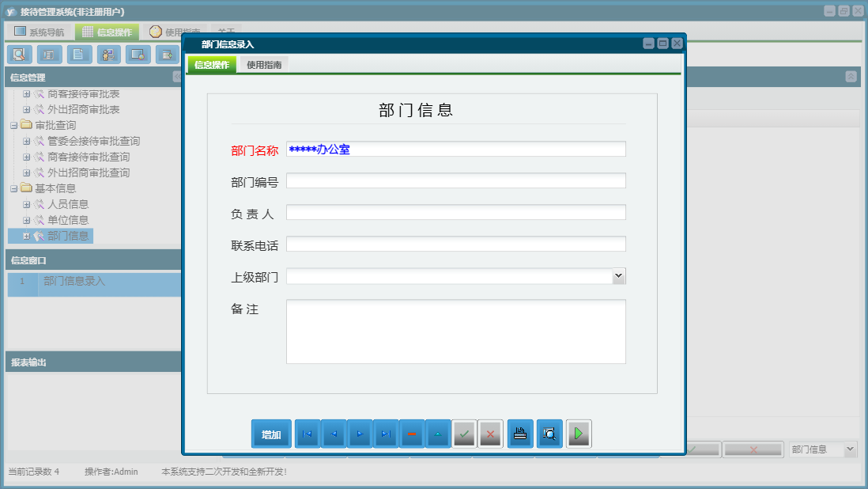Image resolution: width=868 pixels, height=489 pixels.
Task: Click the user with computer icon in main toolbar
Action: tap(108, 55)
